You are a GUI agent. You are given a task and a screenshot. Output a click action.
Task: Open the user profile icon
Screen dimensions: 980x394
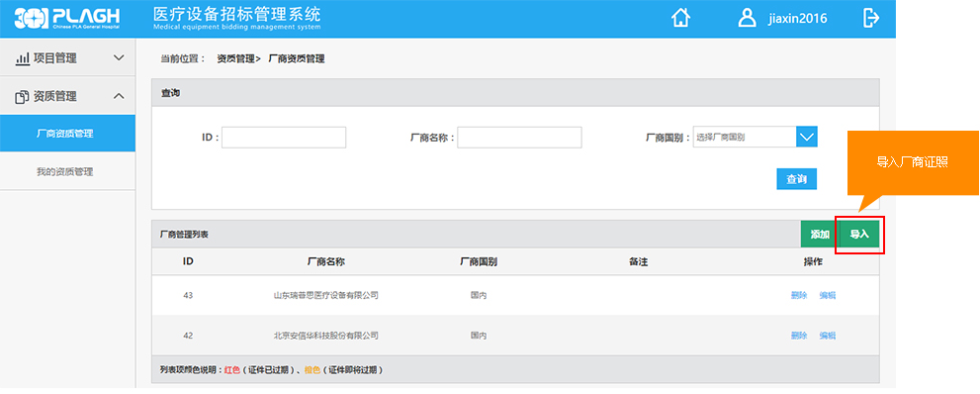[747, 18]
